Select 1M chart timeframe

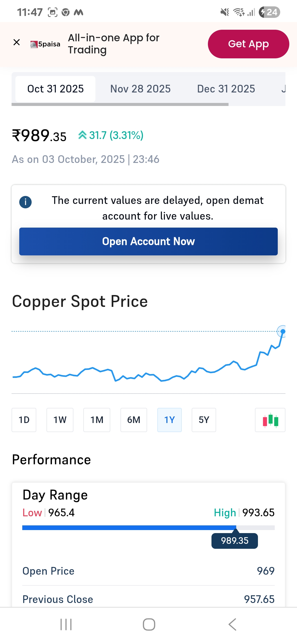(97, 420)
